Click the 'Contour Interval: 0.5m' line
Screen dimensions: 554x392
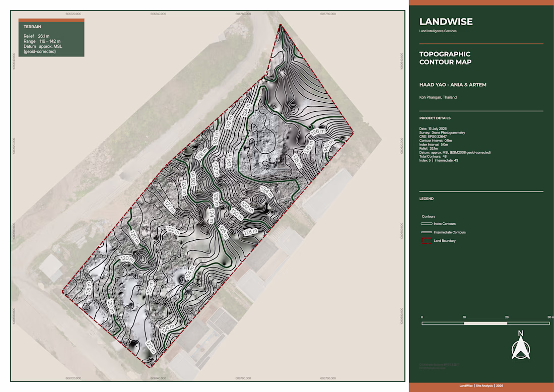[436, 141]
